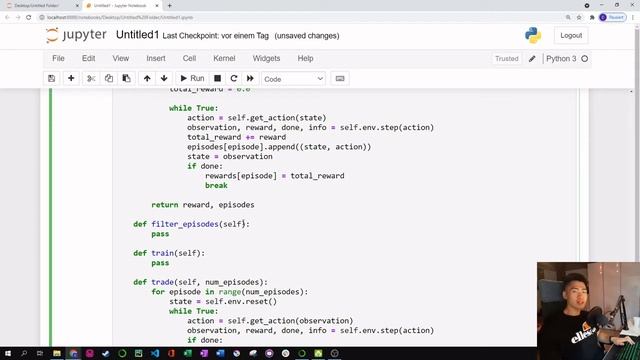
Task: Move selected cell down with the arrow
Action: coord(164,78)
